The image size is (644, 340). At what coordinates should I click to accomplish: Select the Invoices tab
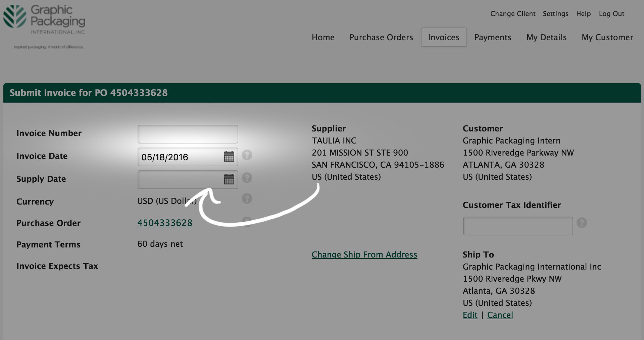444,37
